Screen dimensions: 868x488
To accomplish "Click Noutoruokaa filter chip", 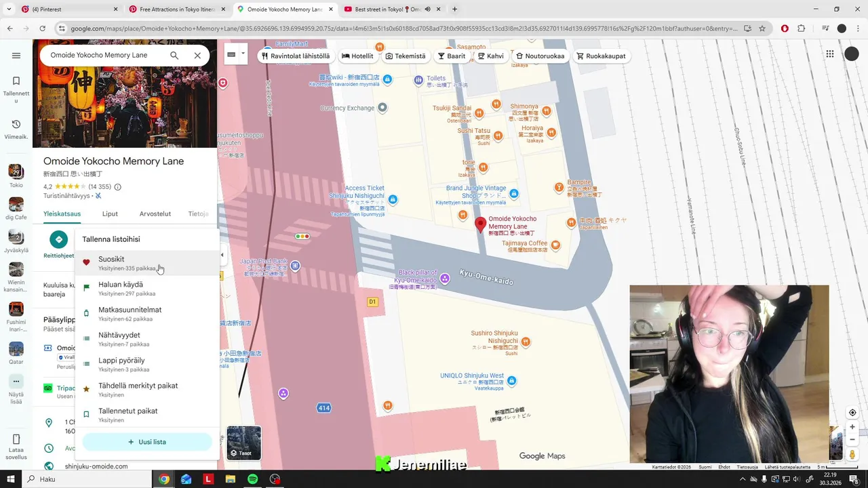I will pyautogui.click(x=540, y=56).
